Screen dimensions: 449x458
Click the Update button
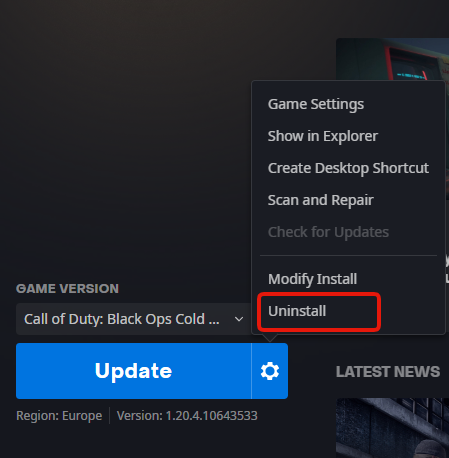134,371
